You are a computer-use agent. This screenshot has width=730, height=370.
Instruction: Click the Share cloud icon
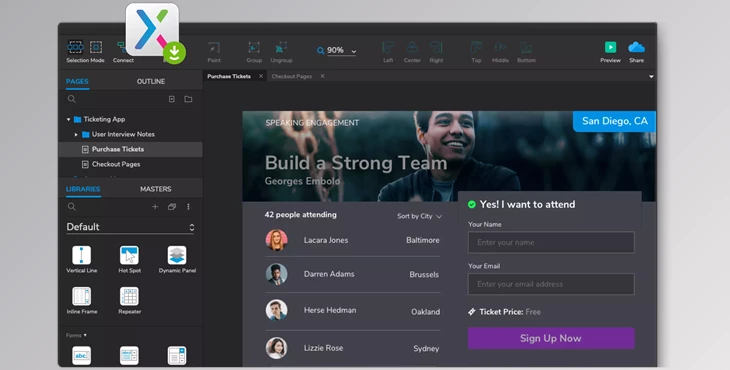coord(636,47)
